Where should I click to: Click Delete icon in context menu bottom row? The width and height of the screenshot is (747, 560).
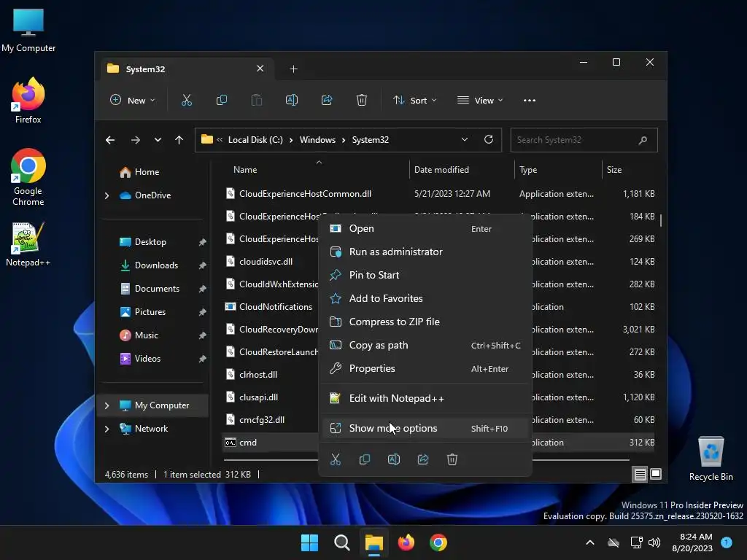(x=452, y=459)
